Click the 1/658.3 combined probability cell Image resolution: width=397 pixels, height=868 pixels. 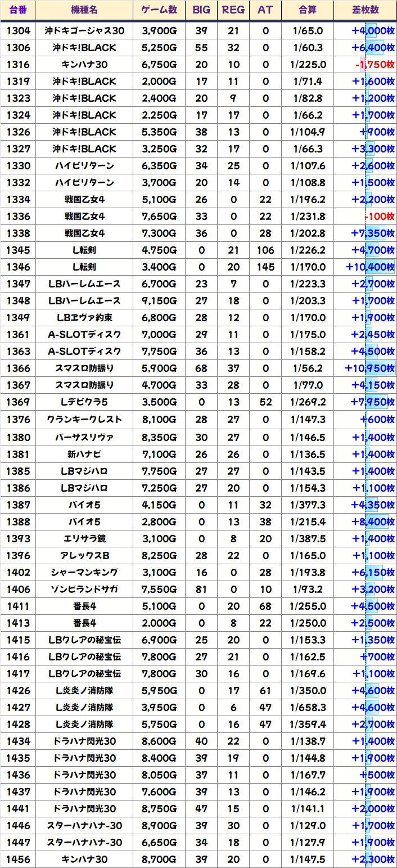coord(308,708)
